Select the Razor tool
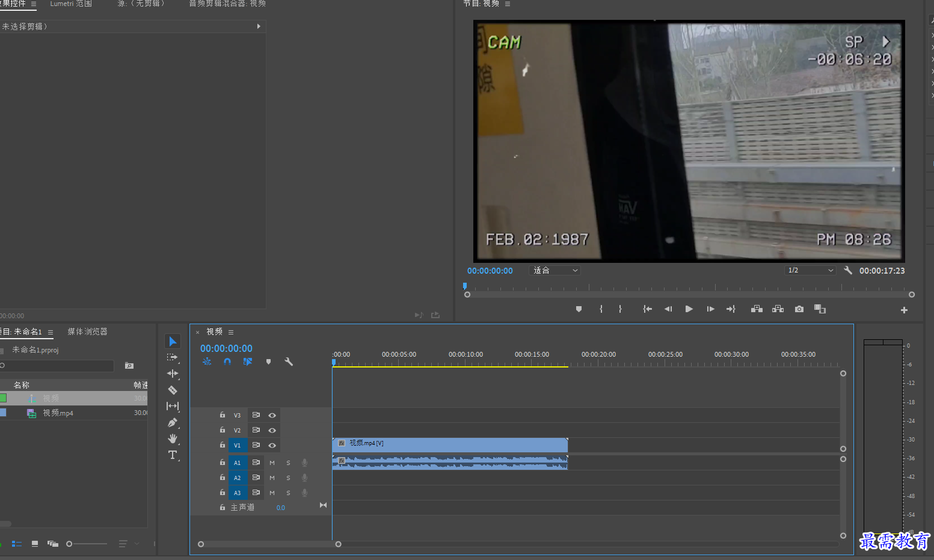 tap(173, 390)
